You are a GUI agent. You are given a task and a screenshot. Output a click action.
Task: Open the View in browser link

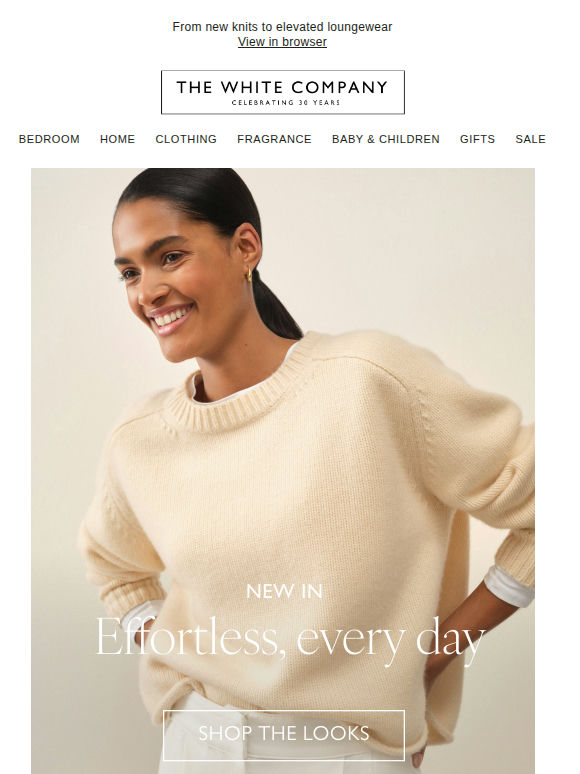pyautogui.click(x=282, y=42)
